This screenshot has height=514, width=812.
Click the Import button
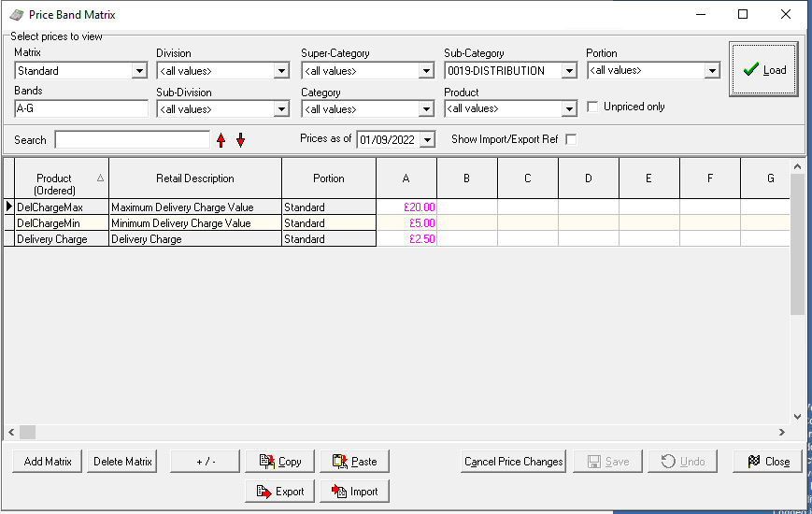pyautogui.click(x=355, y=492)
